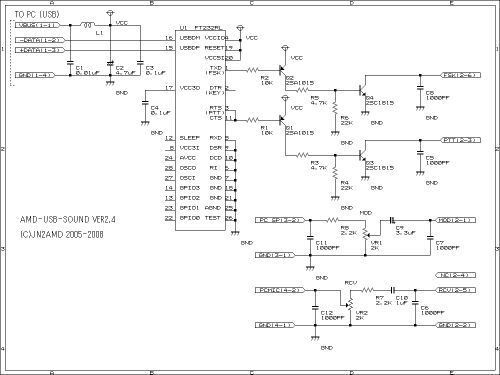Screen dimensions: 500x375
Task: Select transistor Q2 2SA1015 symbol
Action: [283, 71]
